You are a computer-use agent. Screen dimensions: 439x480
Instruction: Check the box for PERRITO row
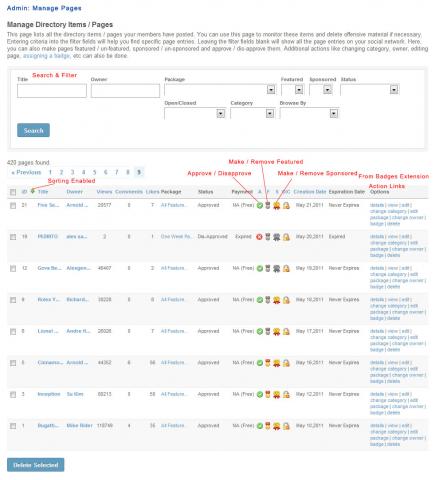click(x=13, y=237)
